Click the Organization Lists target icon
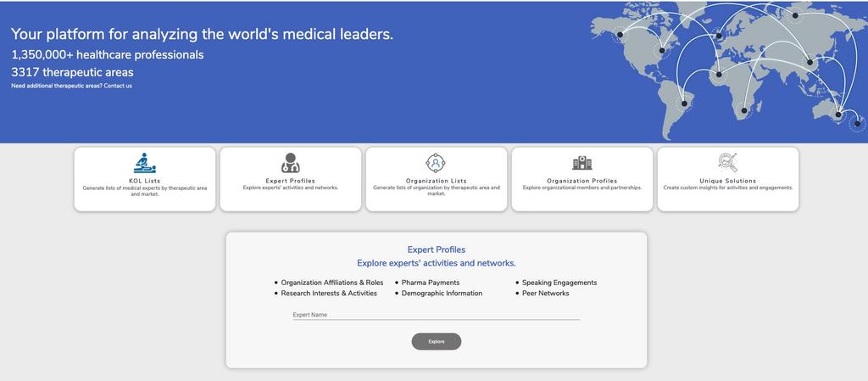This screenshot has width=868, height=381. point(436,163)
